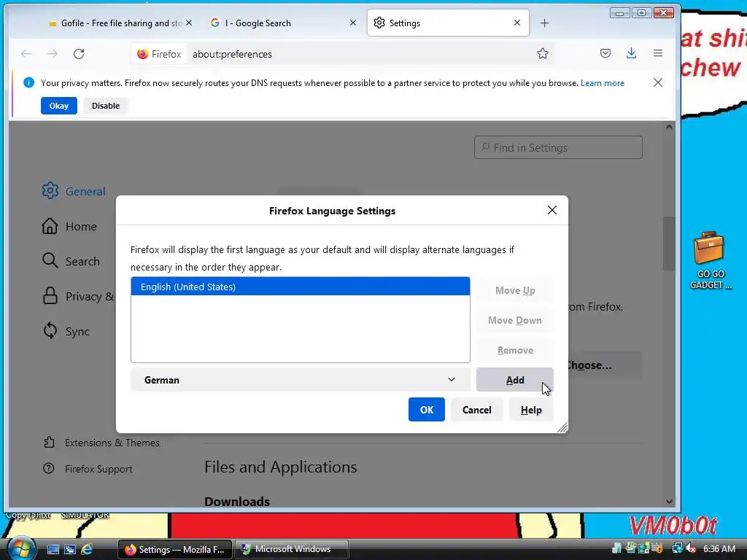Open the Pocket save icon
Image resolution: width=747 pixels, height=560 pixels.
[605, 53]
